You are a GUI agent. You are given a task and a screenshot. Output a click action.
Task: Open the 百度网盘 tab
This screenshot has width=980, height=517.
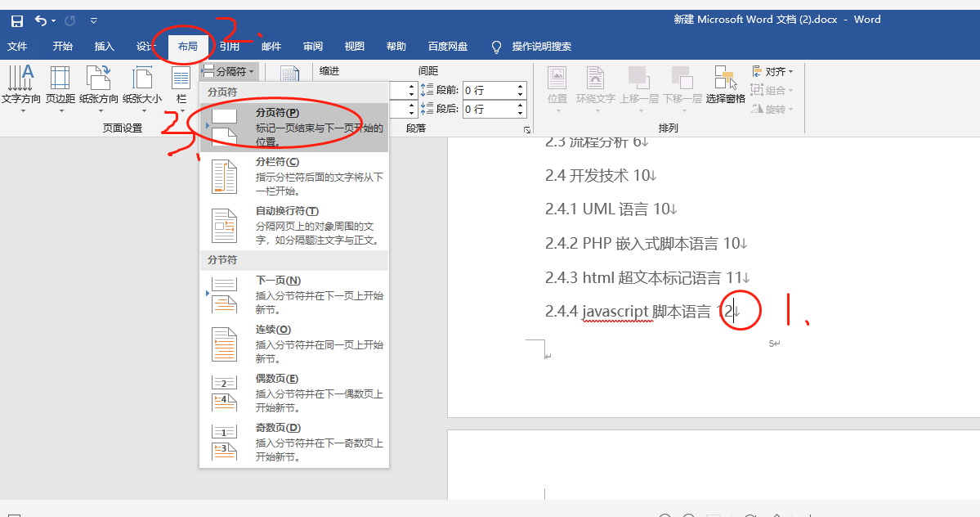coord(448,47)
